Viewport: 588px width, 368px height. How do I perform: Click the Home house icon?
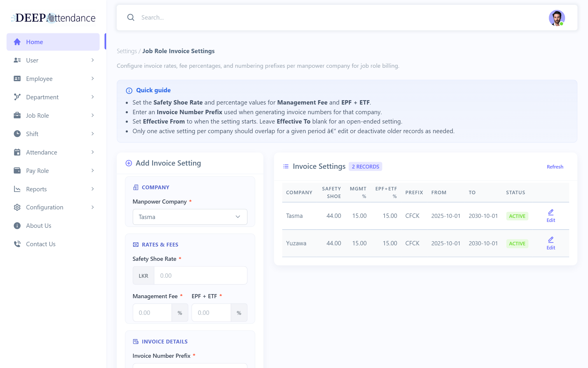pos(17,42)
